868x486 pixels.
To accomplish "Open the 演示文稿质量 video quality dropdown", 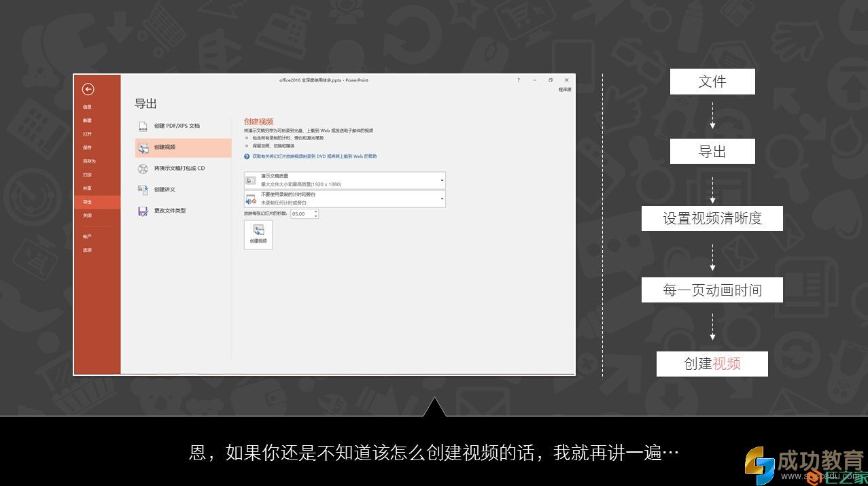I will pyautogui.click(x=442, y=180).
